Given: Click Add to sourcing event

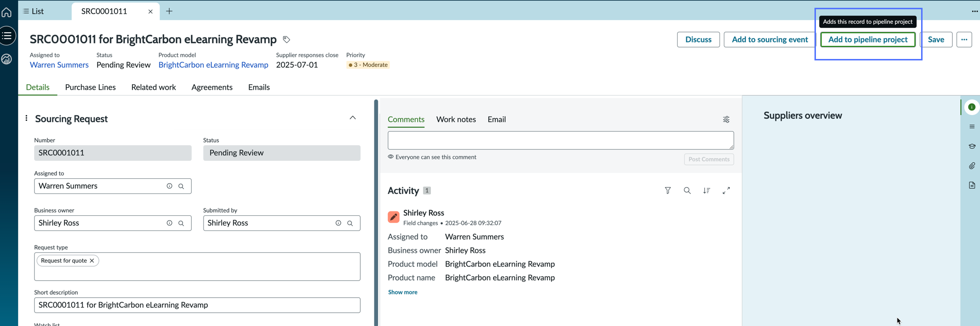Looking at the screenshot, I should click(x=770, y=39).
